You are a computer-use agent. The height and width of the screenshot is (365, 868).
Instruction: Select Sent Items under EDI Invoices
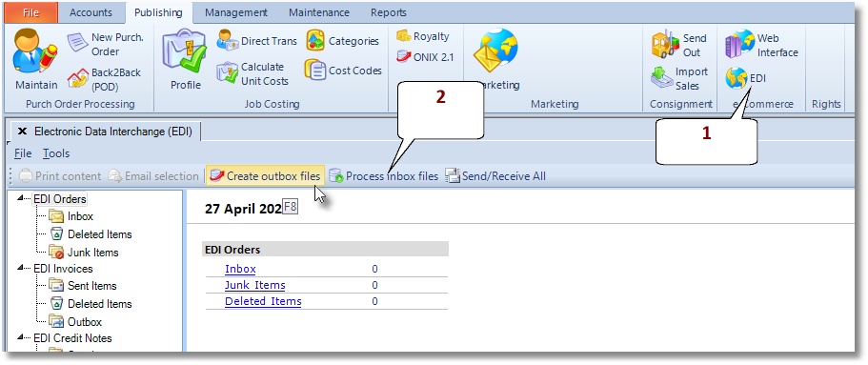(83, 286)
